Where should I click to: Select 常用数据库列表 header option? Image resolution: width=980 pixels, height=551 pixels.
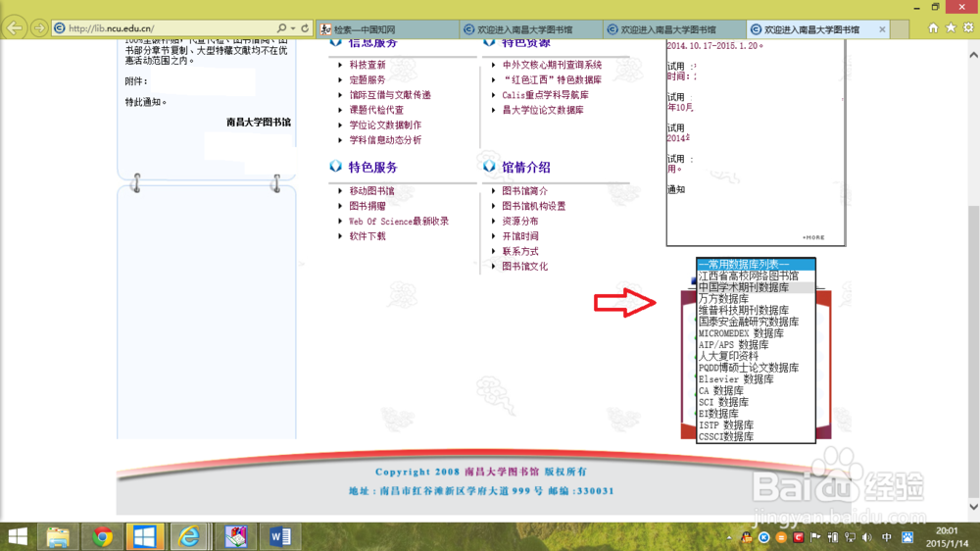tap(756, 265)
